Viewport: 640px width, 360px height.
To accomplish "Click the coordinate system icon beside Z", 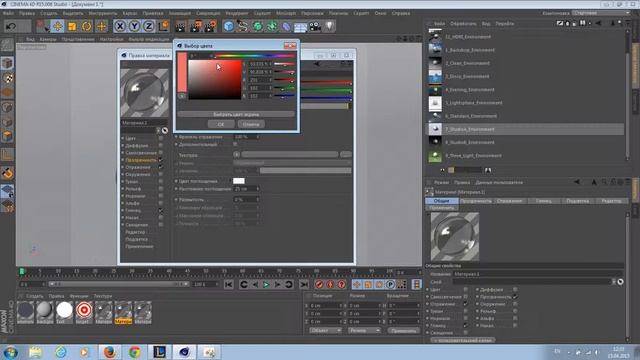I will (x=163, y=27).
